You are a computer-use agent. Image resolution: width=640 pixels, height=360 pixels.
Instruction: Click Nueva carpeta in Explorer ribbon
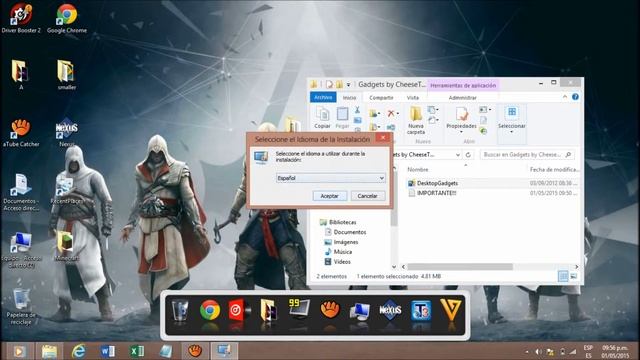(x=416, y=120)
